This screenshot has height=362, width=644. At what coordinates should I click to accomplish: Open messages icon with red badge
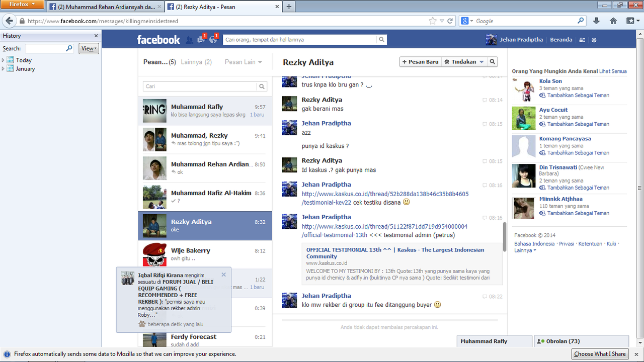click(201, 39)
